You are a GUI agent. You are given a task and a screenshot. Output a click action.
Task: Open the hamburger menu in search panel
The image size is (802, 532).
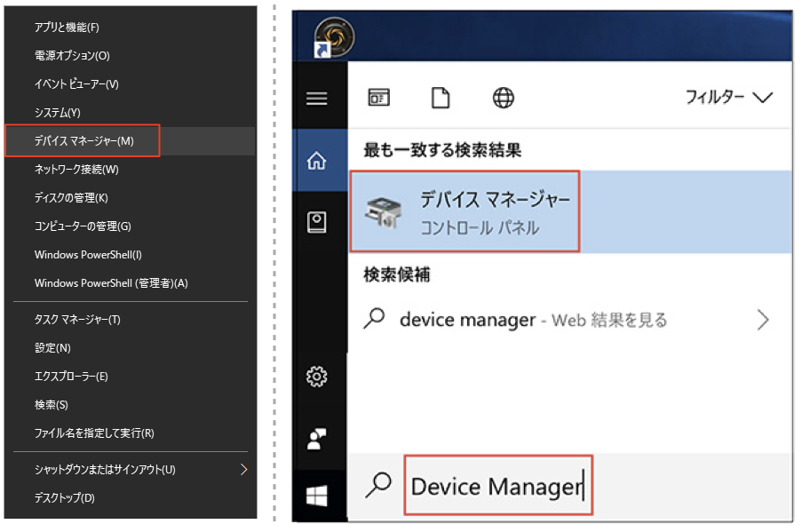[x=316, y=99]
